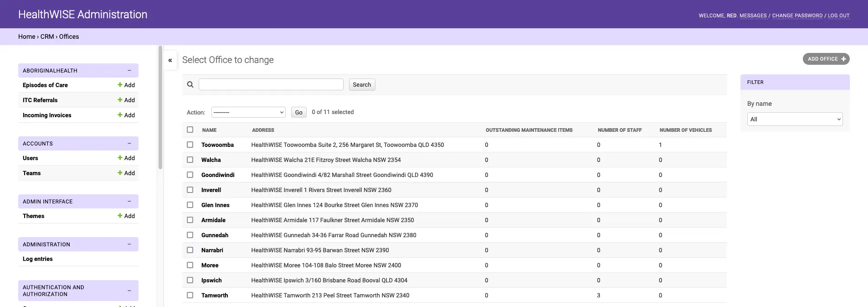Screen dimensions: 868x307
Task: Add a new ITC Referrals entry
Action: pyautogui.click(x=126, y=100)
